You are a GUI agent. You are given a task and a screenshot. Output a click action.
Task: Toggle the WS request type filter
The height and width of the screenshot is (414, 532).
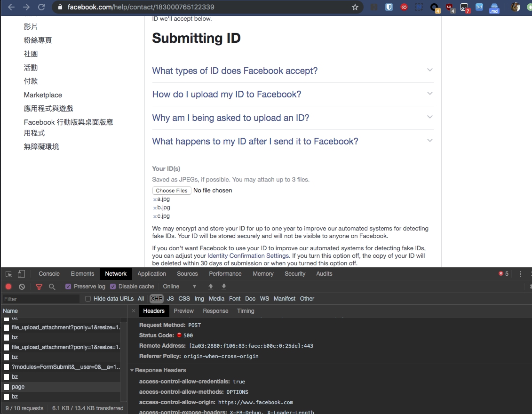pyautogui.click(x=264, y=299)
